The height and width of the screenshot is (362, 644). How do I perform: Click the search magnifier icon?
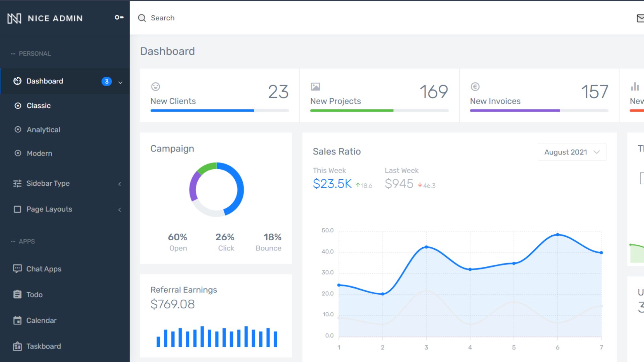(x=142, y=18)
